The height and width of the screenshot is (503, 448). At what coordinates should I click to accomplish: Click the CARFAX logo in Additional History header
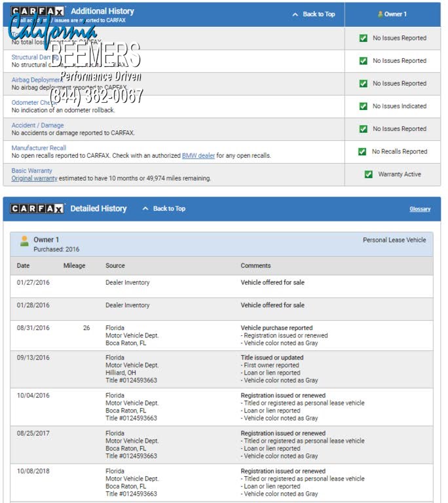pyautogui.click(x=37, y=11)
